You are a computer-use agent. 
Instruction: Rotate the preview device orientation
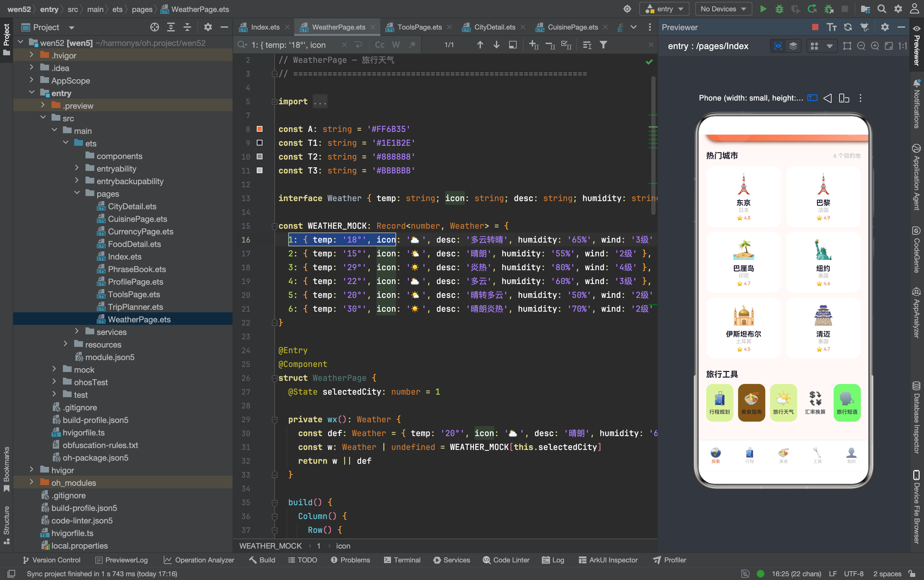(x=844, y=98)
